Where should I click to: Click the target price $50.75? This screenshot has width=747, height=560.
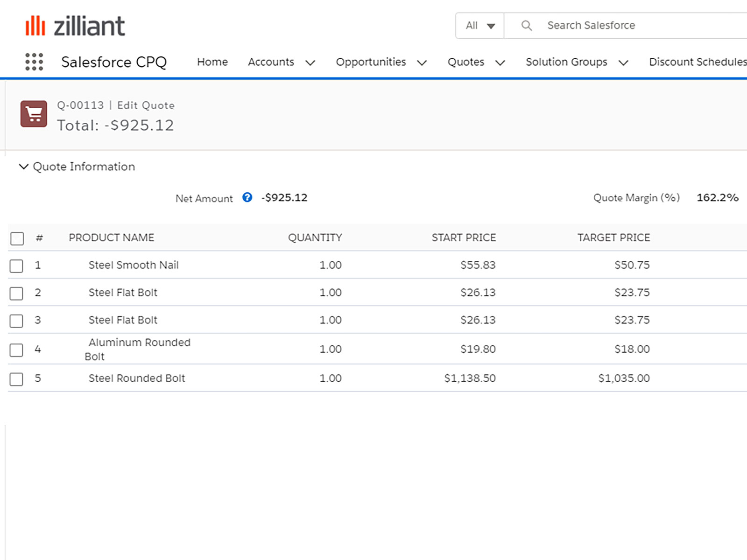(632, 265)
